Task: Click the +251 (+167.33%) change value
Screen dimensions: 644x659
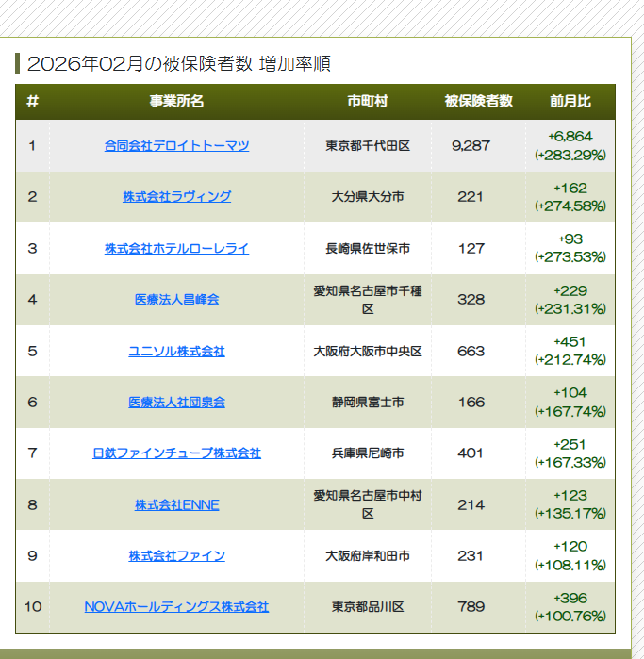Action: (570, 453)
